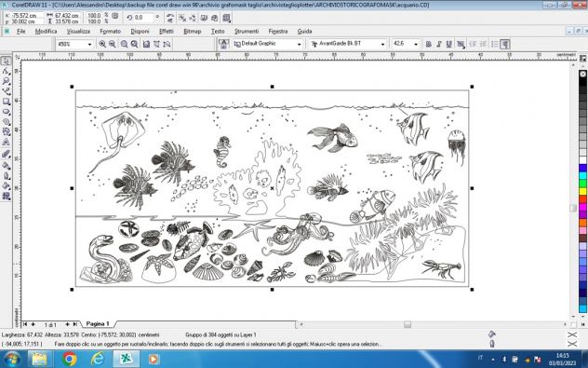
Task: Toggle Italic text formatting
Action: (x=439, y=45)
